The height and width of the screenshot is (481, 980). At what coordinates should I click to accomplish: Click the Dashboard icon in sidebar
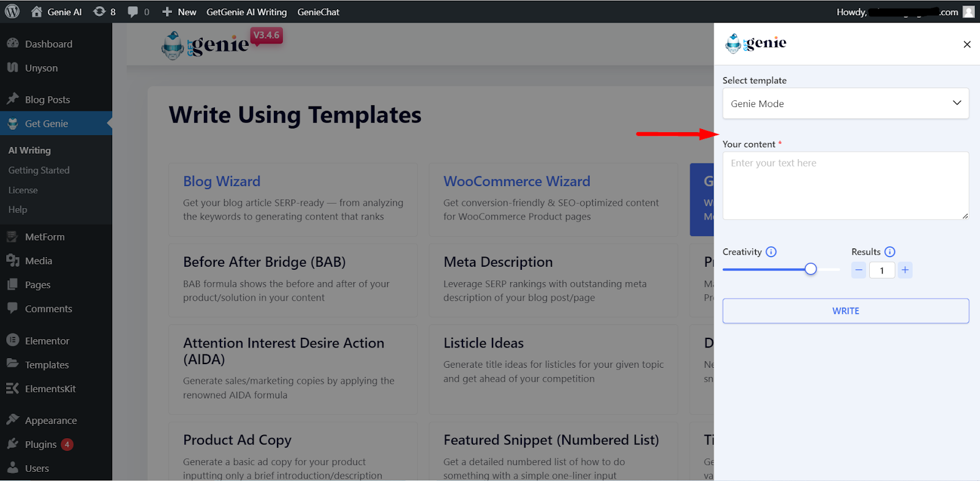pos(12,43)
